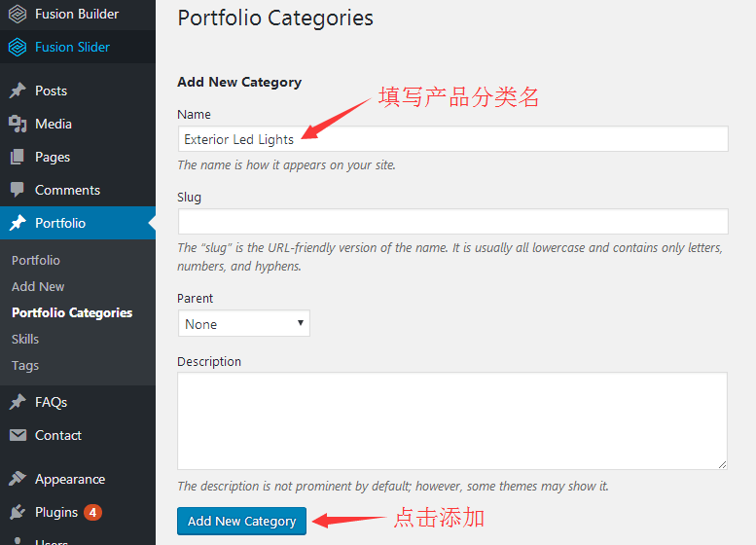
Task: Click the Pages icon in sidebar
Action: [18, 157]
